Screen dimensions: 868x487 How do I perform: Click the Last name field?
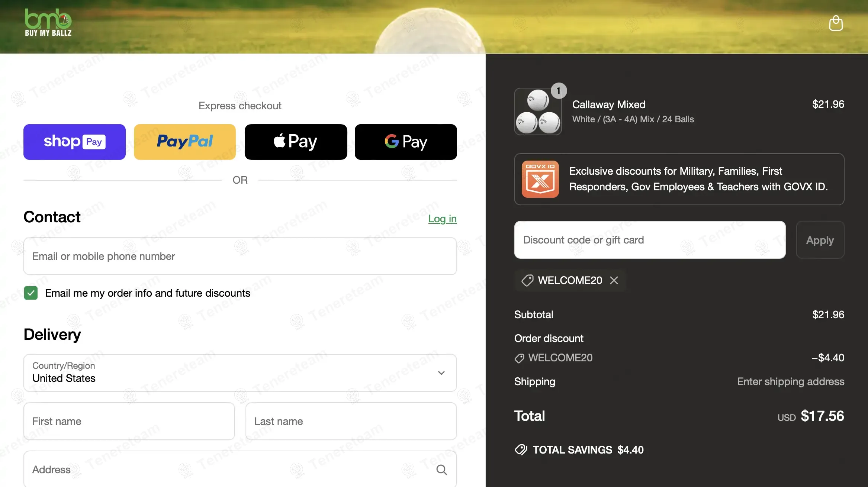(x=351, y=421)
